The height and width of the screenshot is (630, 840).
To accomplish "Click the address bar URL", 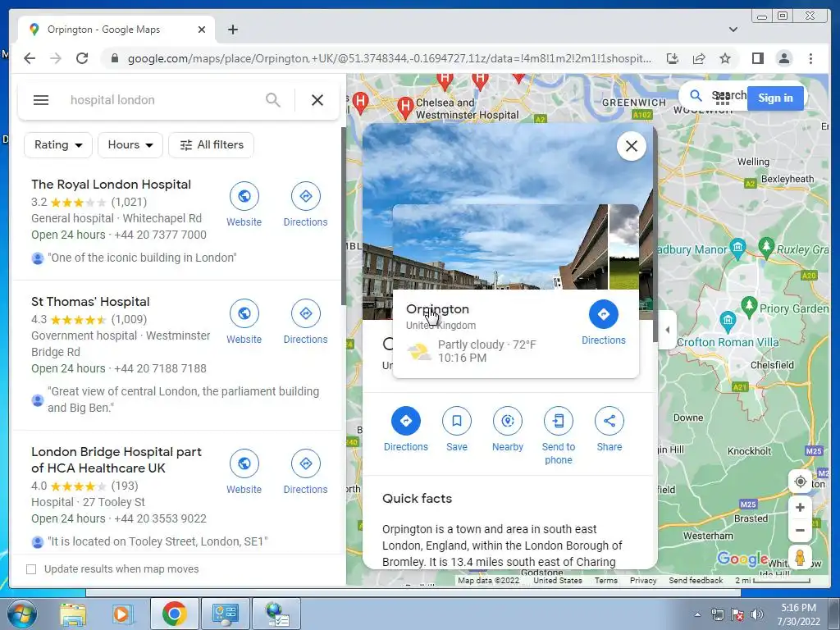I will tap(390, 58).
